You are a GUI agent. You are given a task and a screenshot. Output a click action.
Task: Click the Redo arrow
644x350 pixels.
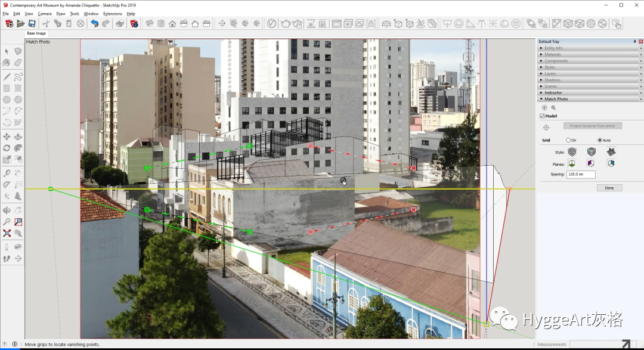click(x=106, y=24)
